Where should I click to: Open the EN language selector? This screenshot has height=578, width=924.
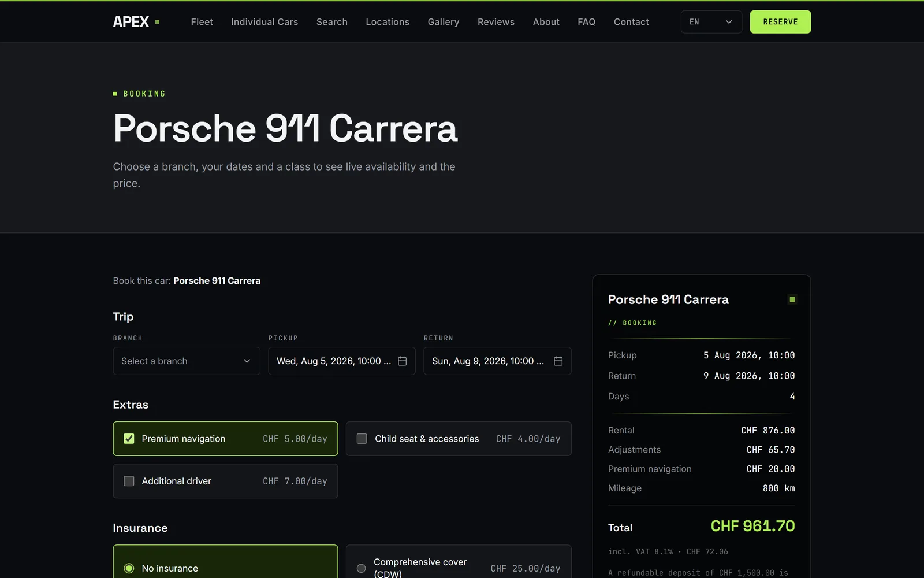click(711, 22)
